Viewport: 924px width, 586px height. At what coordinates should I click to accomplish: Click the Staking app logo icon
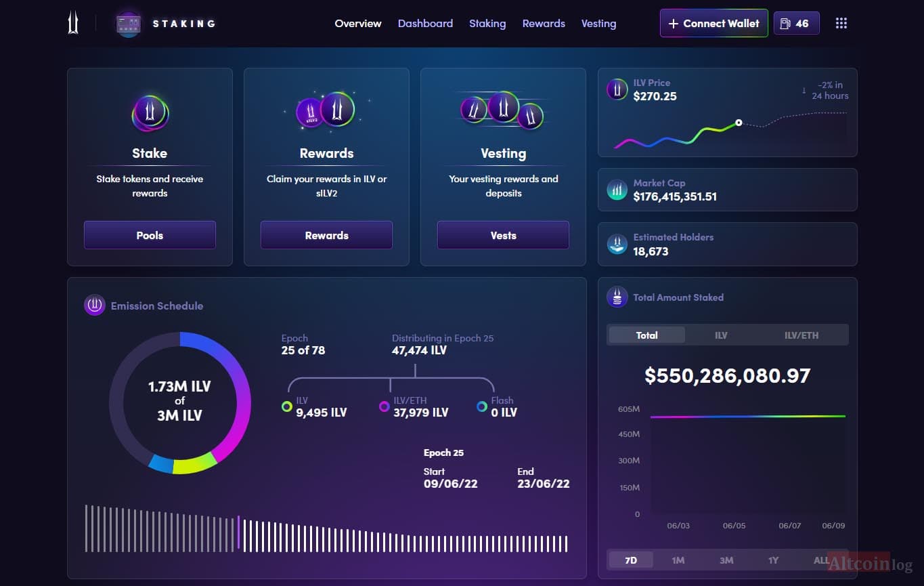(x=129, y=24)
